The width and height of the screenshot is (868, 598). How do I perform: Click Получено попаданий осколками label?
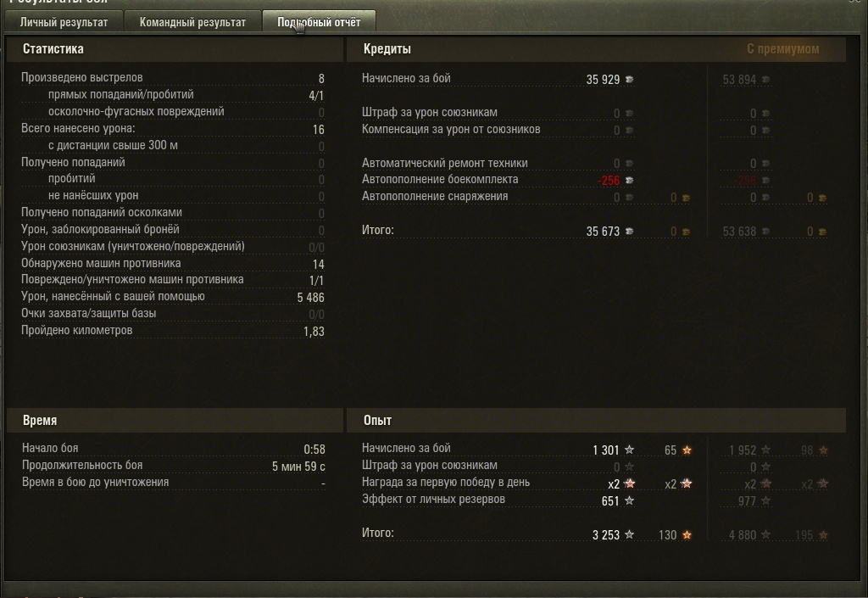pyautogui.click(x=102, y=213)
